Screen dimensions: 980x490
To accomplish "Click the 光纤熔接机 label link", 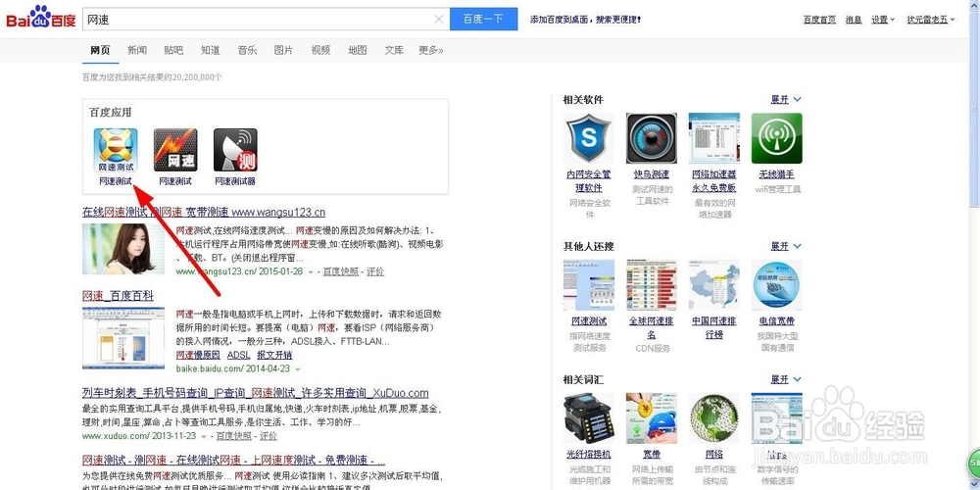I will click(x=589, y=455).
